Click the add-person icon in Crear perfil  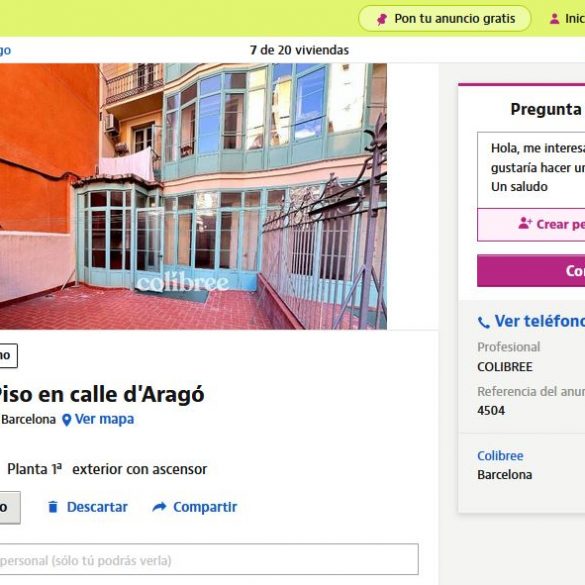[525, 223]
